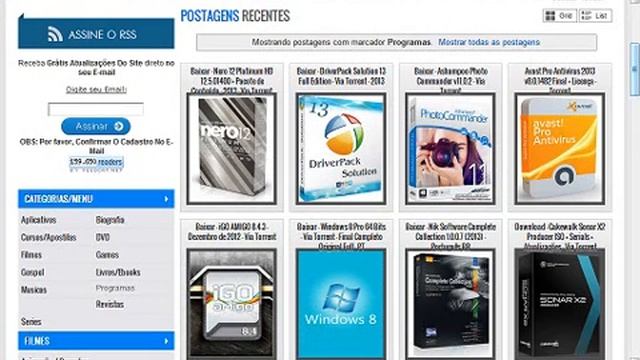
Task: Click the RSS feed icon
Action: [x=55, y=34]
